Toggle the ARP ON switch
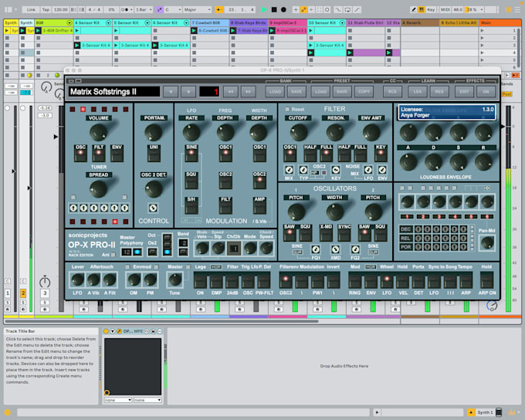This screenshot has height=420, width=525. [x=486, y=280]
